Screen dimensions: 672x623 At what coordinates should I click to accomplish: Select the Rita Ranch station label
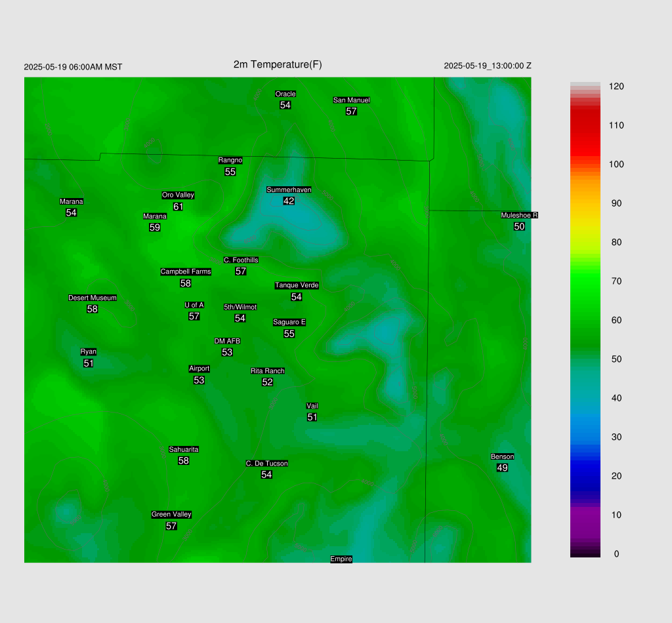pos(268,371)
